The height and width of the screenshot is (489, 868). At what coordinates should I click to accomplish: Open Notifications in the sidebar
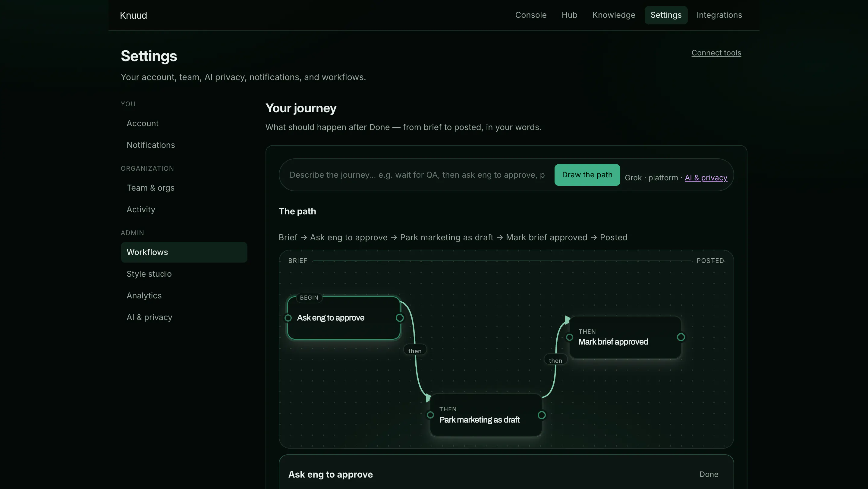pyautogui.click(x=184, y=145)
